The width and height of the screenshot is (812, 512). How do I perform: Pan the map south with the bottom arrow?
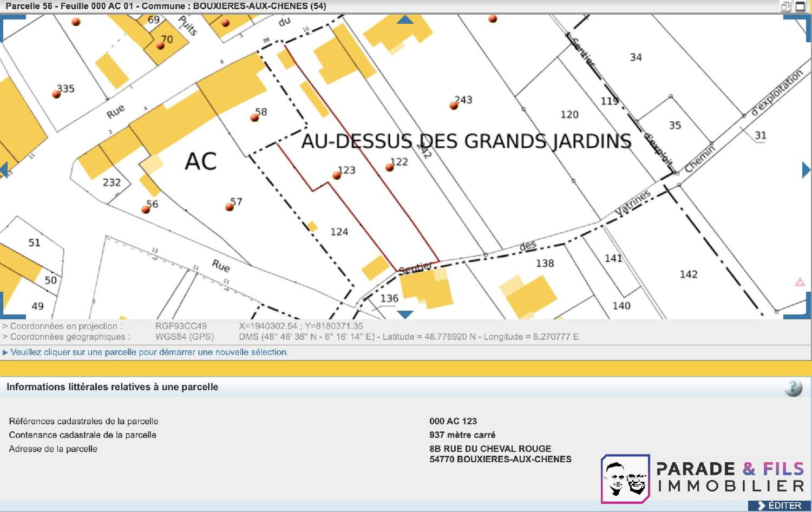pyautogui.click(x=405, y=314)
